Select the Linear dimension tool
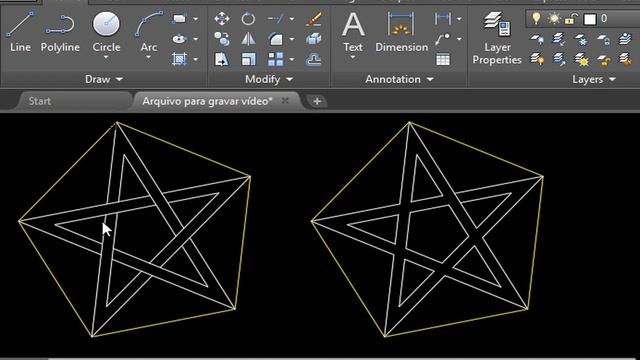 click(443, 18)
